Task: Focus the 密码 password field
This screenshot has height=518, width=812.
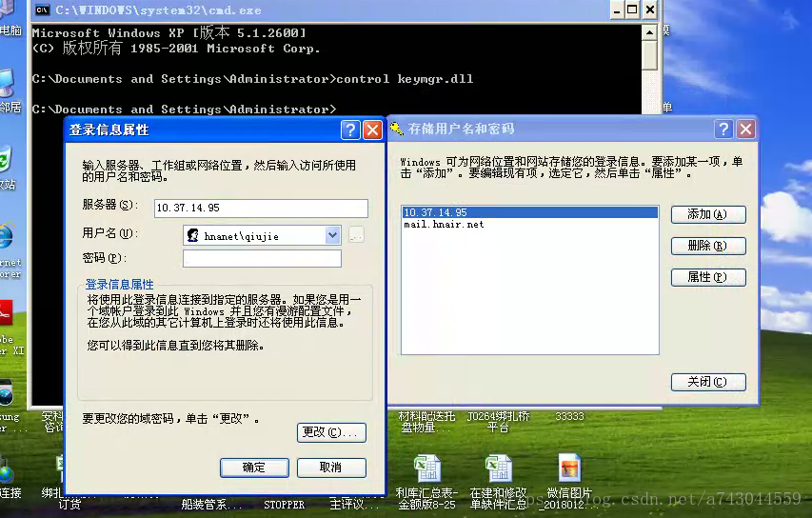Action: [262, 258]
